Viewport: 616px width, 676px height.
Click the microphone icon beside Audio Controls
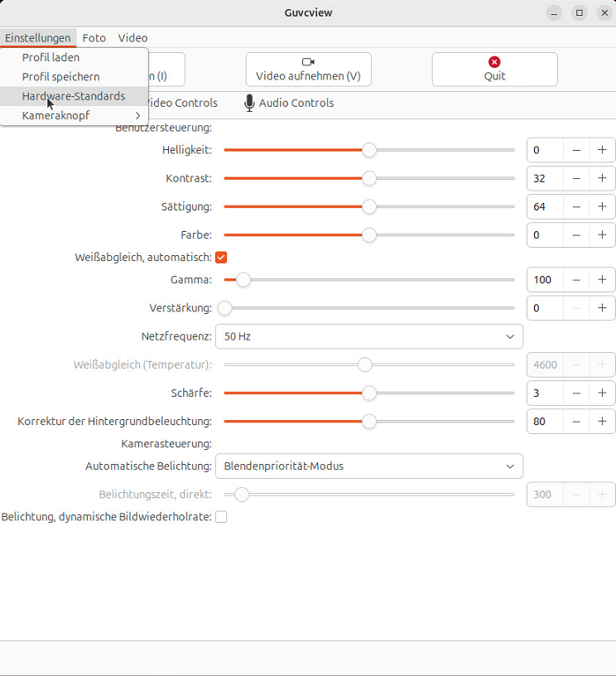click(x=249, y=103)
